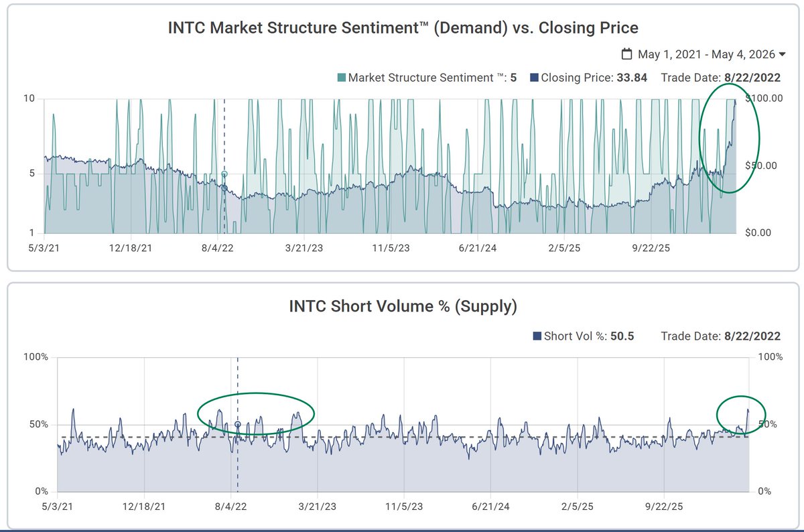The image size is (804, 532).
Task: Click the calendar icon beside date range
Action: click(627, 54)
